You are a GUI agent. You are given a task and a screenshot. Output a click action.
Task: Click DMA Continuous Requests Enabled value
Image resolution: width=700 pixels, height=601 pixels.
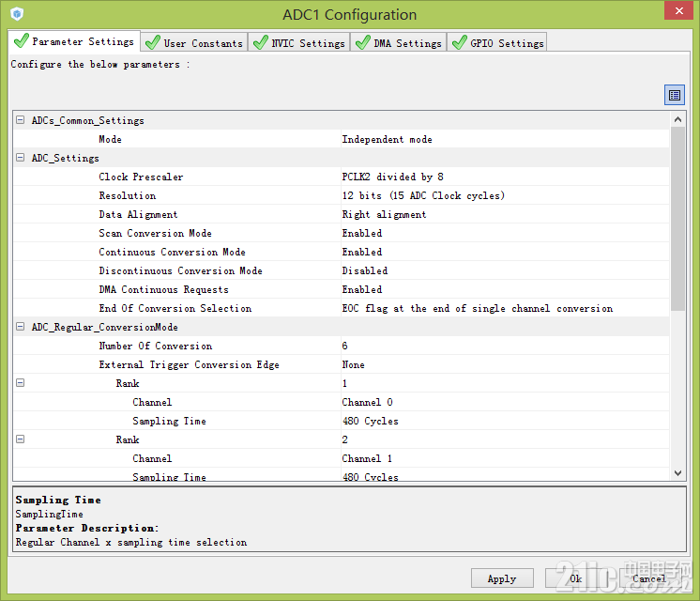[362, 289]
